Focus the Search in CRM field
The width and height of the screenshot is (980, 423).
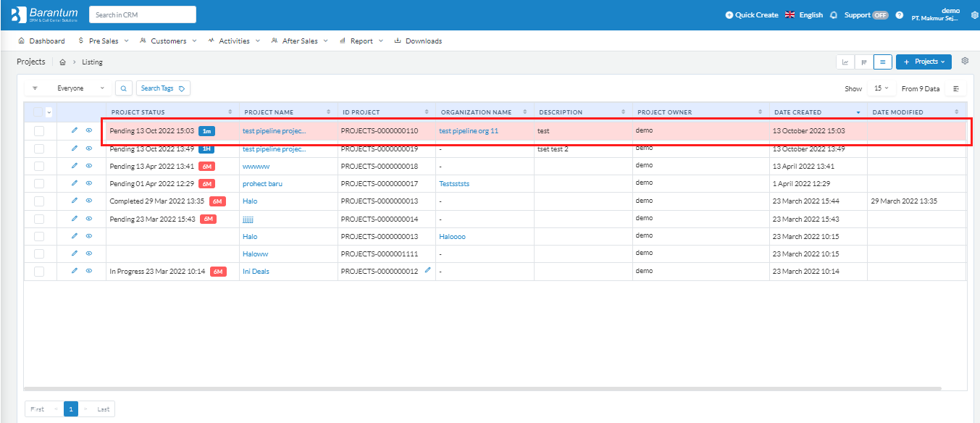(143, 14)
